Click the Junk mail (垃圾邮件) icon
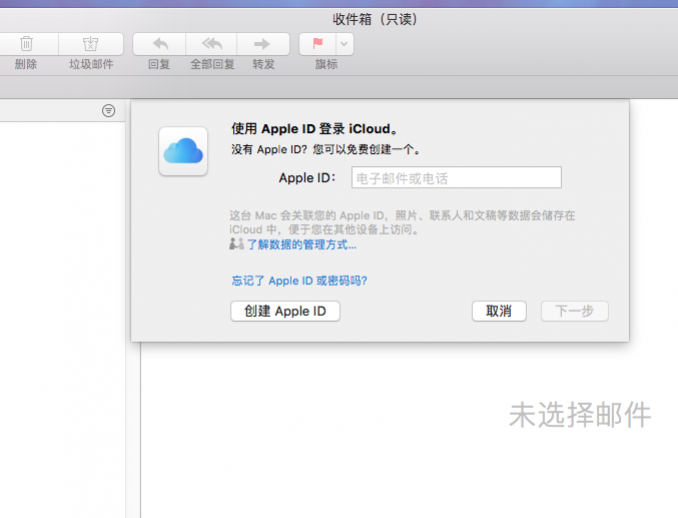The image size is (678, 518). 91,44
